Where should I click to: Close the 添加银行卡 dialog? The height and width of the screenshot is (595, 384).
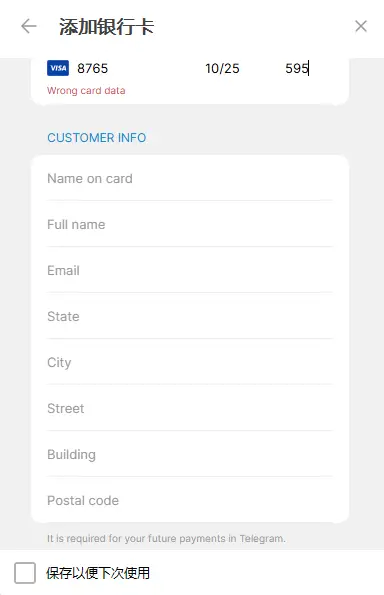[x=361, y=26]
